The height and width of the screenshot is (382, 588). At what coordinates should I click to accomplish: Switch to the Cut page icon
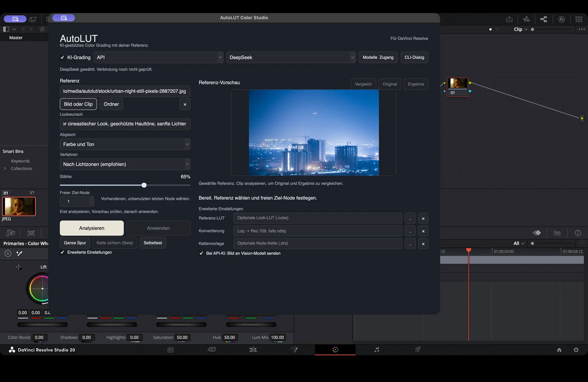212,350
